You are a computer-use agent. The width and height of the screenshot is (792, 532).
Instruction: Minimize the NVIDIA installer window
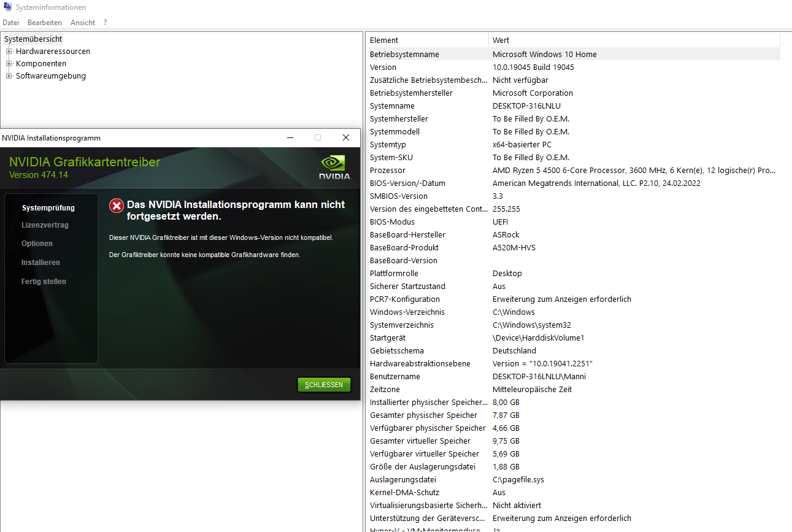tap(290, 137)
